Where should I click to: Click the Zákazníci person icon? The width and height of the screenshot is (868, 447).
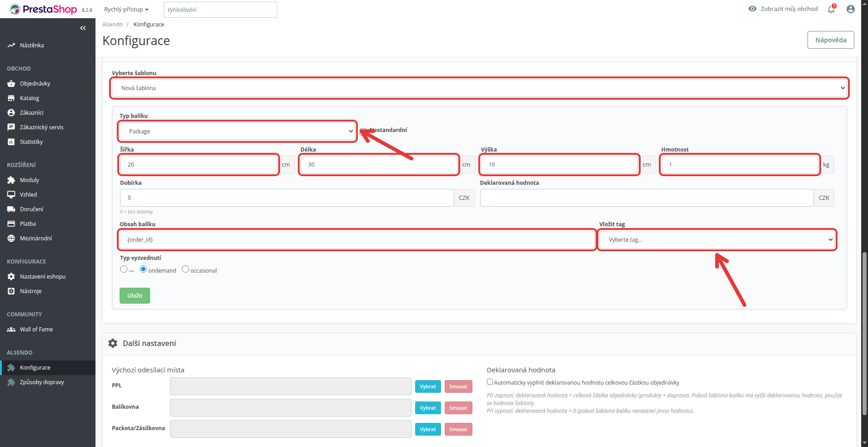(11, 113)
